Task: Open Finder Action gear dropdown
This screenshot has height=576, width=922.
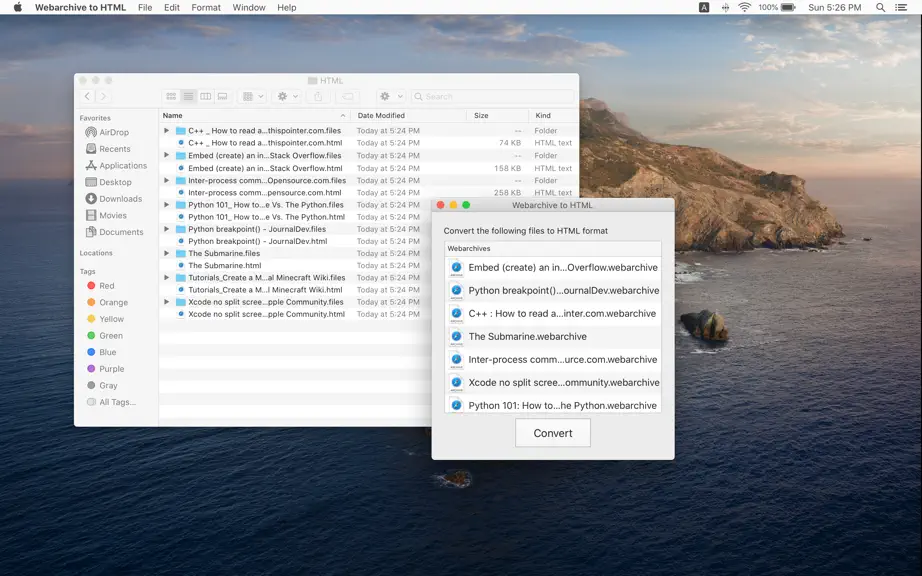Action: 288,96
